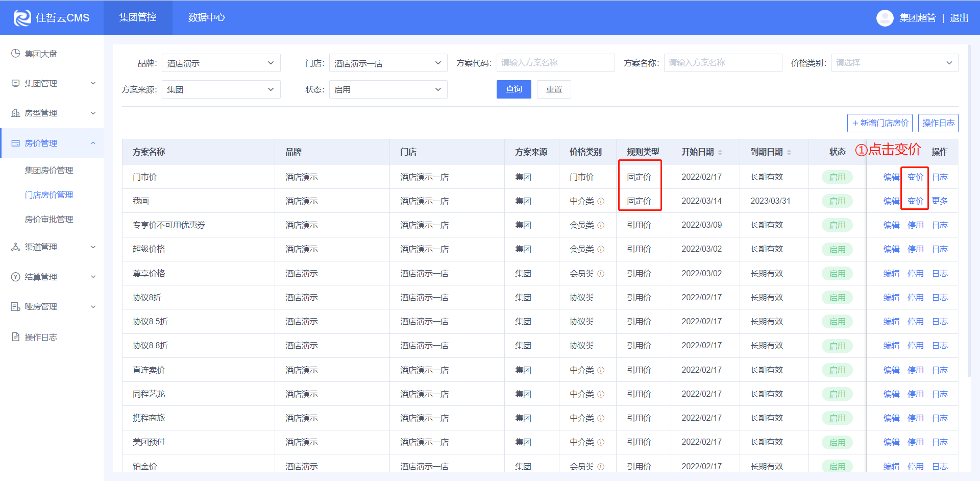This screenshot has height=481, width=980.
Task: Click info icon beside 中介类 in 我画 row
Action: click(x=601, y=201)
